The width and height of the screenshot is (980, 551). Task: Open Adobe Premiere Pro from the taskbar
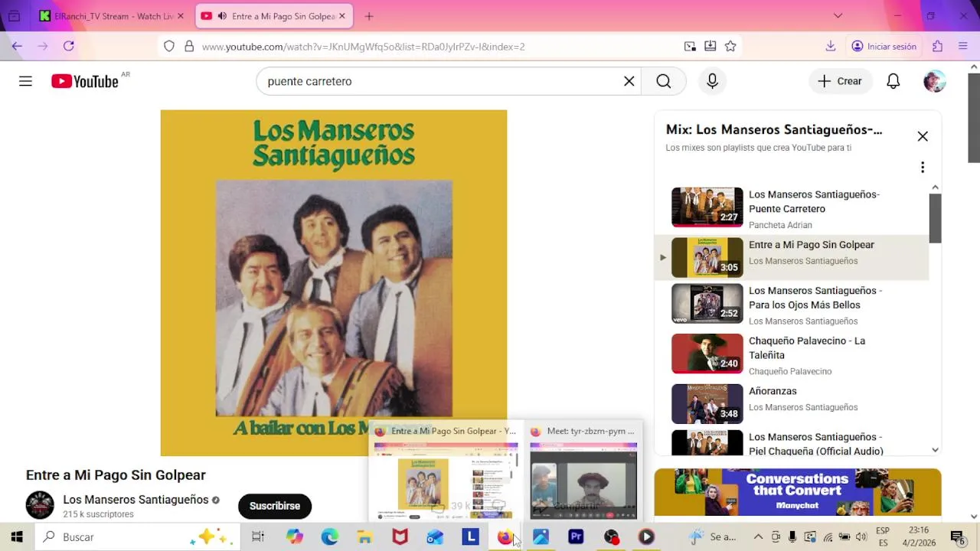click(x=576, y=536)
